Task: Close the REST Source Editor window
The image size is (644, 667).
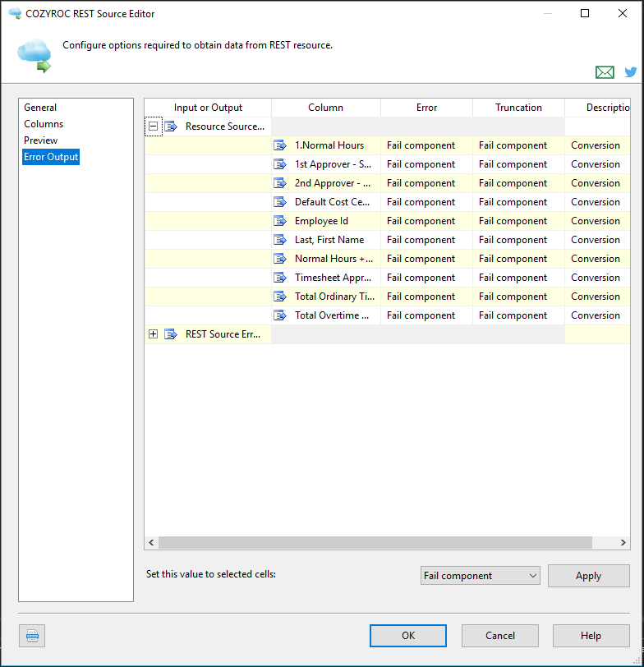Action: pos(623,13)
